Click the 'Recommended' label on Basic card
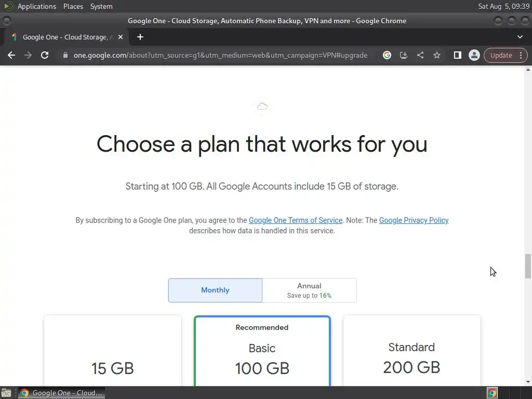The width and height of the screenshot is (532, 399). click(262, 327)
